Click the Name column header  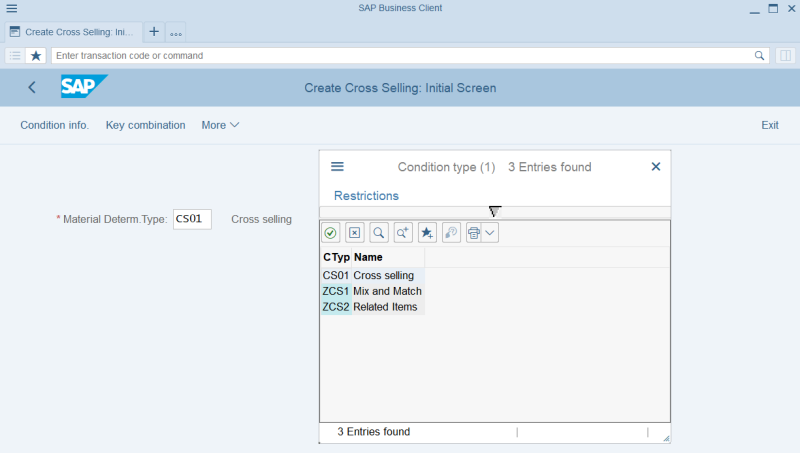click(388, 257)
